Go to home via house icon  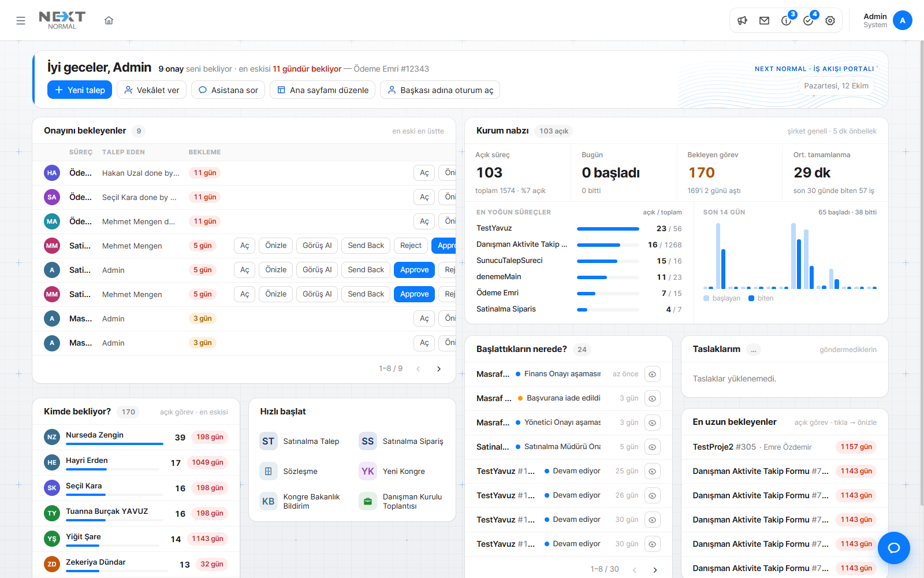(109, 21)
